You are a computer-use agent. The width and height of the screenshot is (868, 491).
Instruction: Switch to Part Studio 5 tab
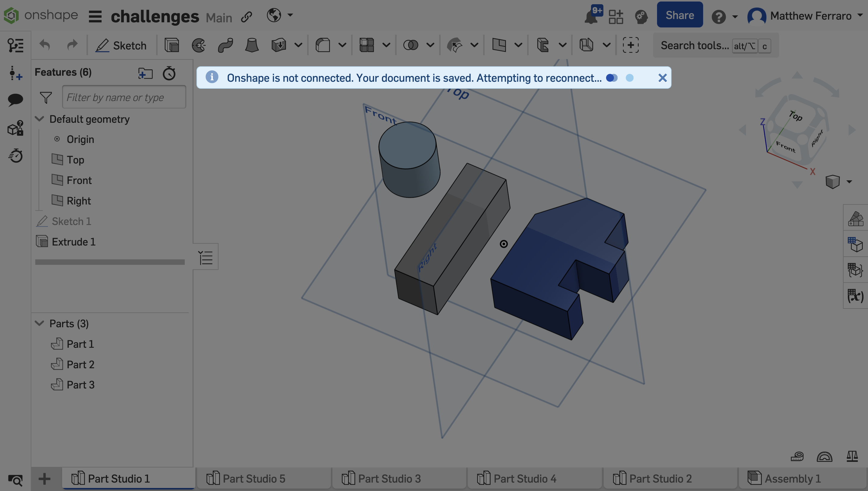click(x=263, y=479)
